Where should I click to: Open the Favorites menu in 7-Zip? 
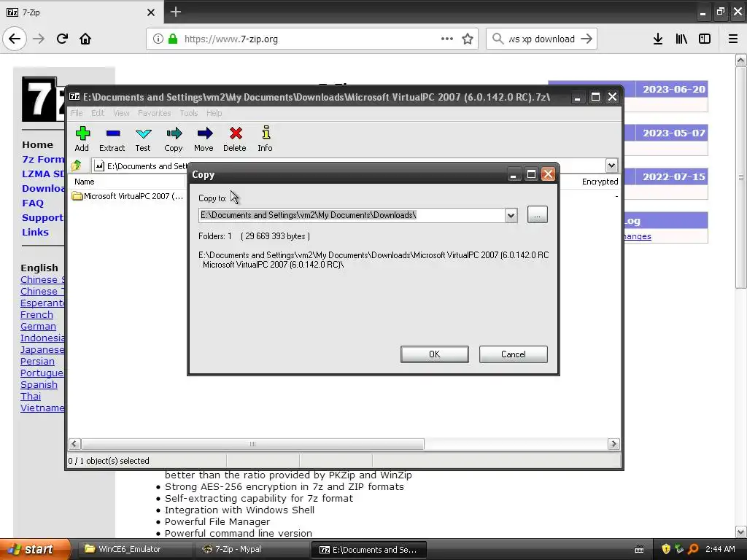(155, 113)
